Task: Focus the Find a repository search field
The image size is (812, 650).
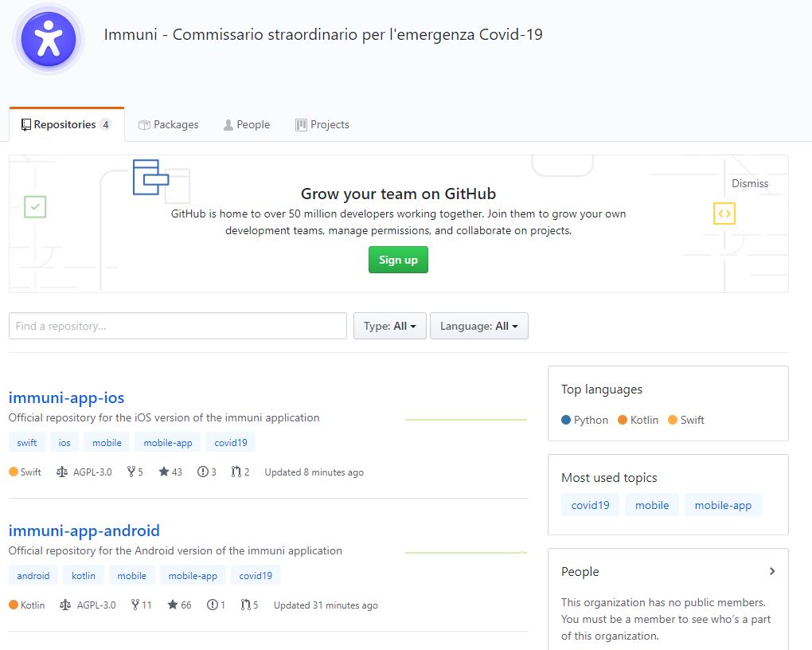Action: coord(178,326)
